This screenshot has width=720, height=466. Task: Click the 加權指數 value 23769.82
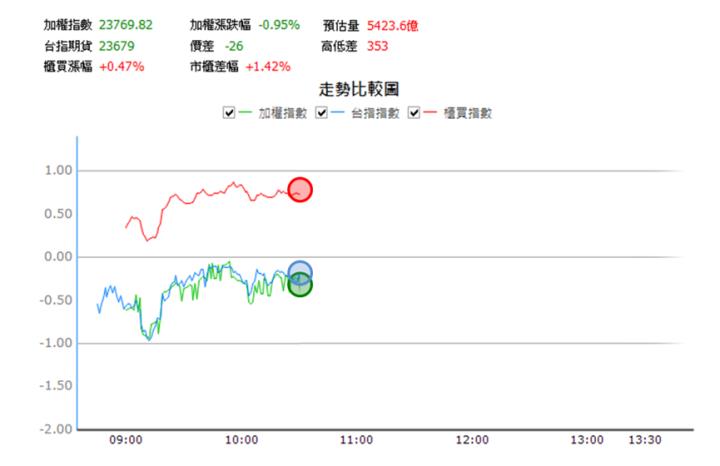(126, 25)
